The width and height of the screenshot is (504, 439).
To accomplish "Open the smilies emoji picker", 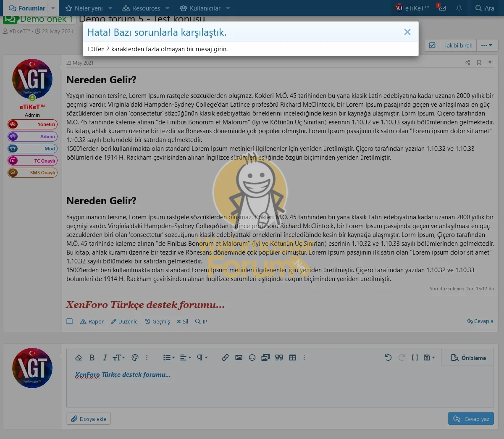I will tap(252, 358).
